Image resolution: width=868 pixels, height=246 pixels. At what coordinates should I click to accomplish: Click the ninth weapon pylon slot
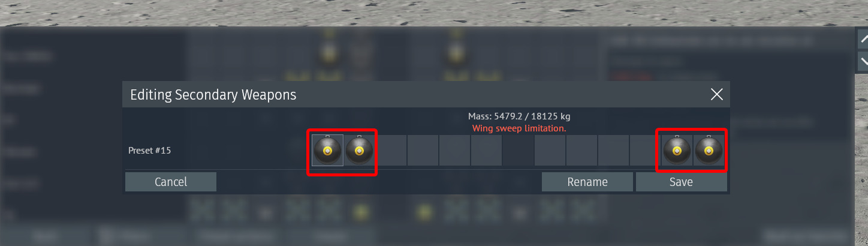[x=581, y=150]
